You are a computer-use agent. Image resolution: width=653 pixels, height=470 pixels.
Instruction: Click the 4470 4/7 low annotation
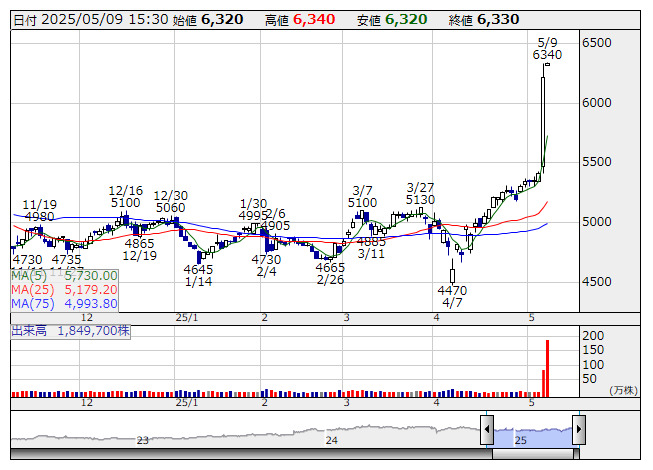[452, 296]
